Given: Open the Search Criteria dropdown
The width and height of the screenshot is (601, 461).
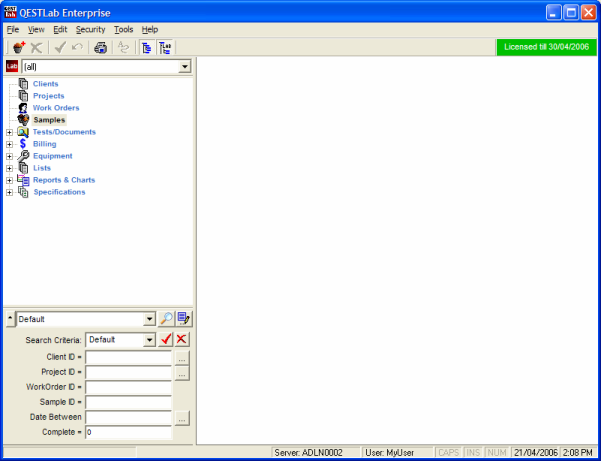Looking at the screenshot, I should tap(149, 340).
